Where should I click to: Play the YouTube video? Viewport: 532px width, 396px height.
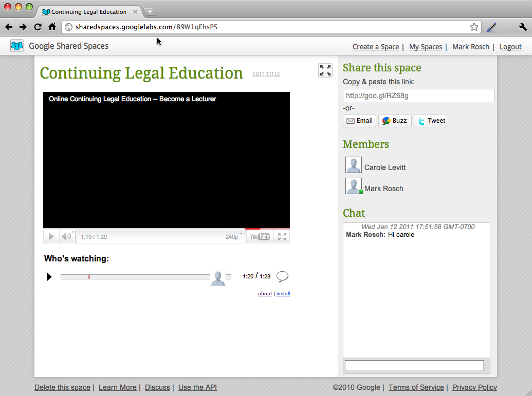click(x=51, y=236)
